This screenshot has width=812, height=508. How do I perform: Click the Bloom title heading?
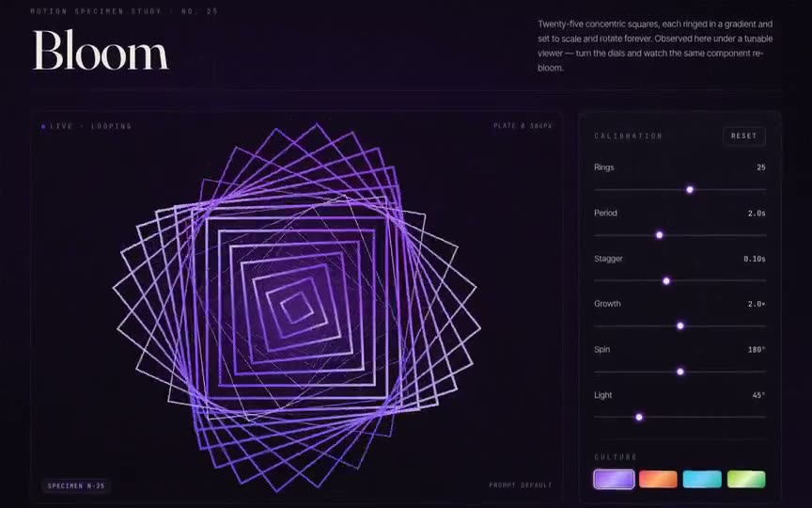101,50
